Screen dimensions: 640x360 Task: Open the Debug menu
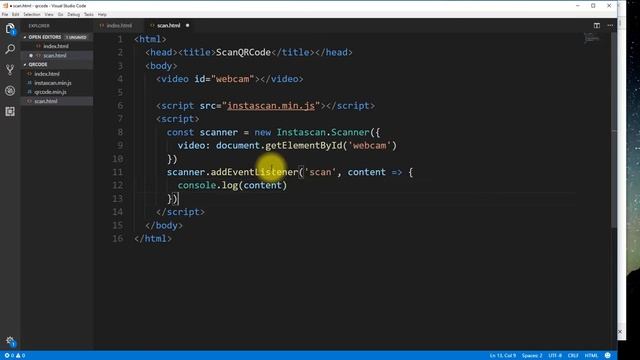[x=73, y=14]
